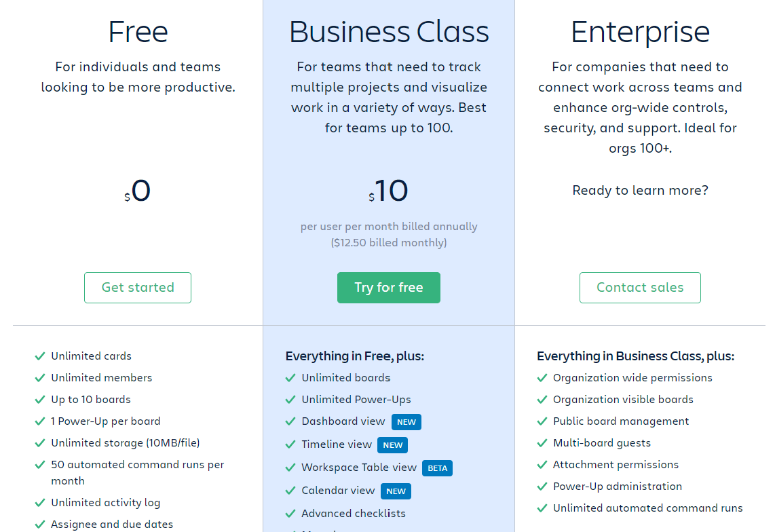Click the Get started button
Viewport: 775px width, 532px height.
(138, 288)
